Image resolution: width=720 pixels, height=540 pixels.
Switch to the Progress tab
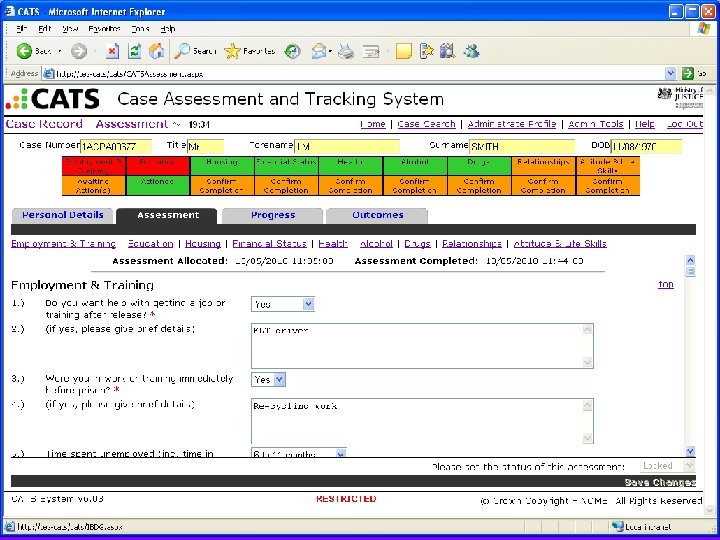pyautogui.click(x=273, y=215)
